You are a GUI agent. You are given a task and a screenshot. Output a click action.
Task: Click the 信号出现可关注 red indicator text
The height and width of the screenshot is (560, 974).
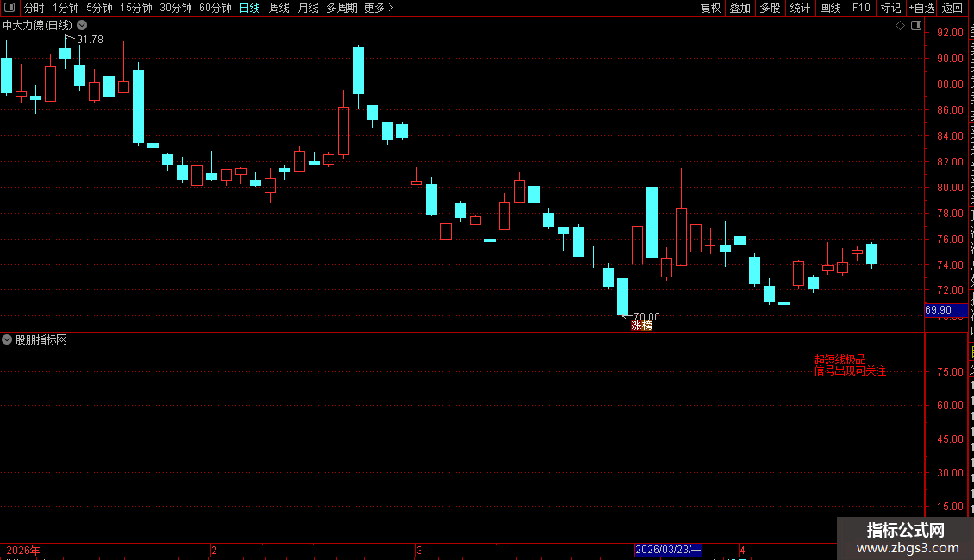(850, 370)
